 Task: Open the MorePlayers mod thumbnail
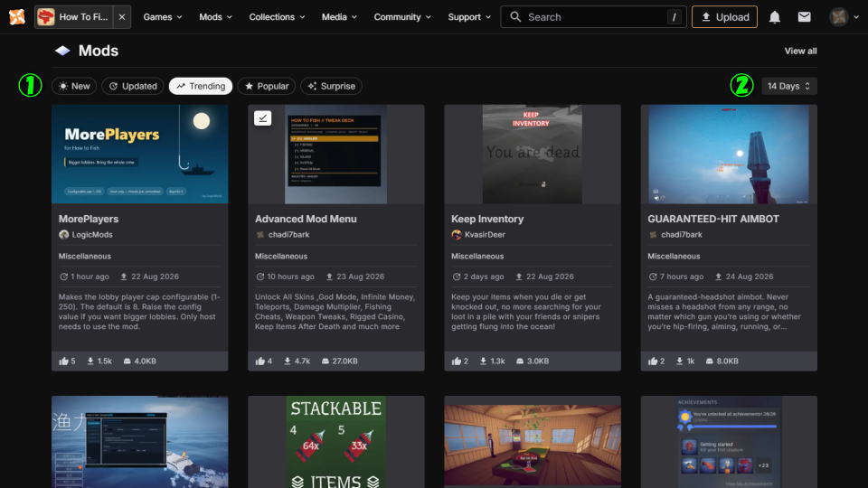coord(139,155)
